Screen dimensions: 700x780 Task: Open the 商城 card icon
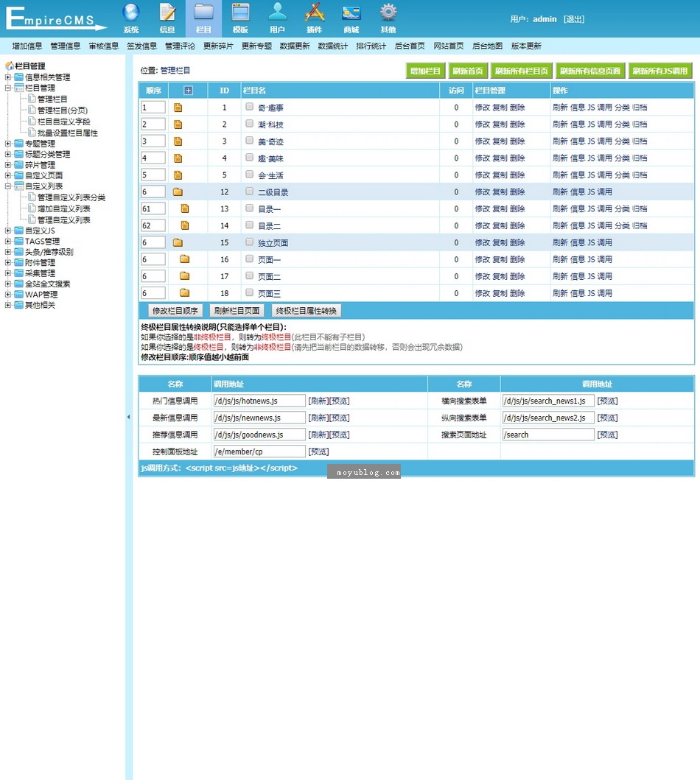pos(351,13)
